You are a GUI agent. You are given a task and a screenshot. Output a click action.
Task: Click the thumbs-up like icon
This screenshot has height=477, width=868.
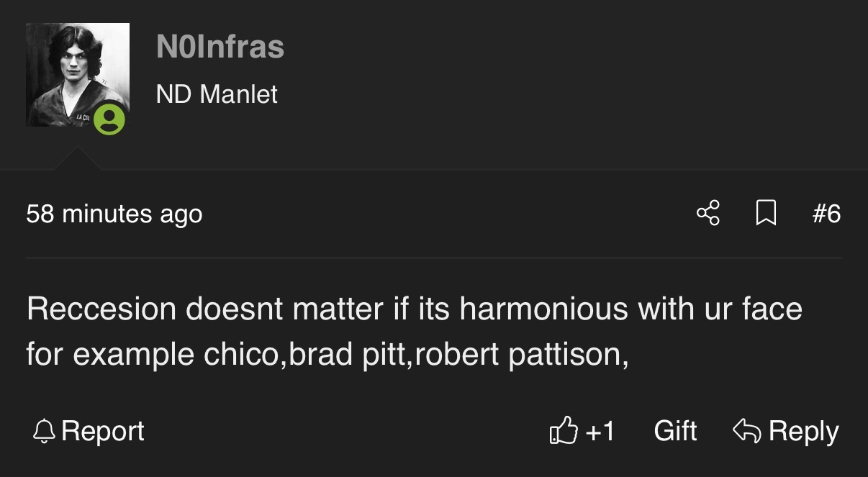[x=564, y=431]
